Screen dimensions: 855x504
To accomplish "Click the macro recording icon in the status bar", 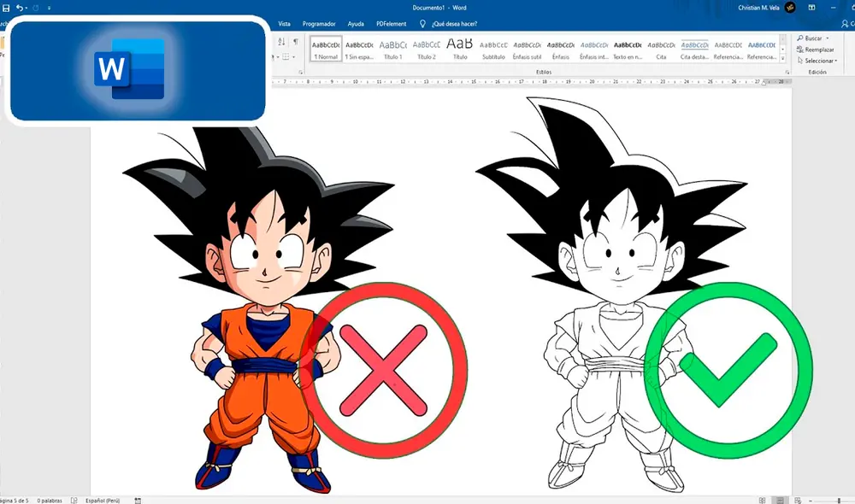I will [x=137, y=498].
